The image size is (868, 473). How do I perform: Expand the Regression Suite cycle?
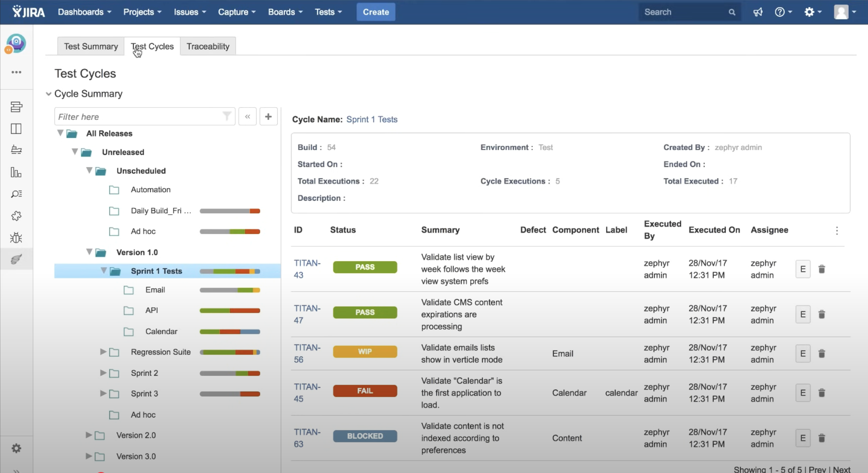pyautogui.click(x=103, y=352)
